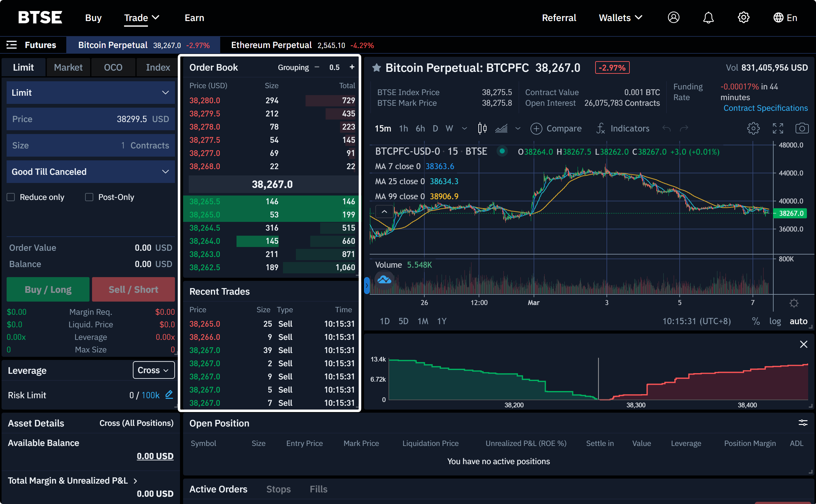Take a chart snapshot with camera icon

coord(802,128)
